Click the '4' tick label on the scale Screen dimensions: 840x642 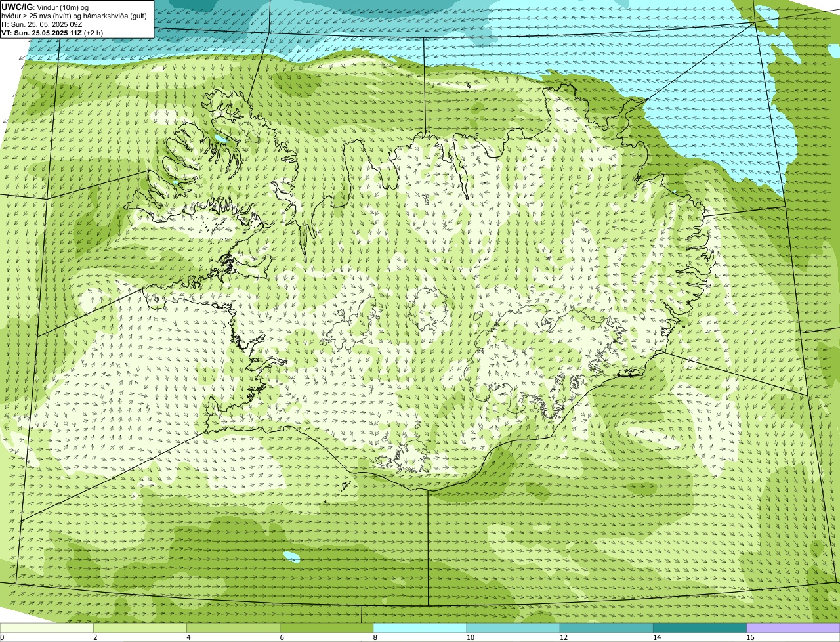click(188, 637)
